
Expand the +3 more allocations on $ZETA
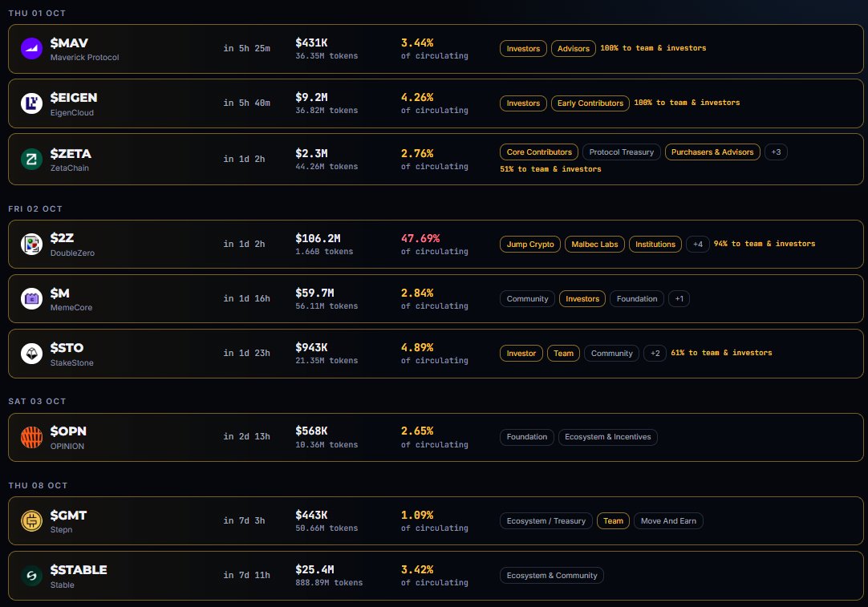tap(776, 152)
